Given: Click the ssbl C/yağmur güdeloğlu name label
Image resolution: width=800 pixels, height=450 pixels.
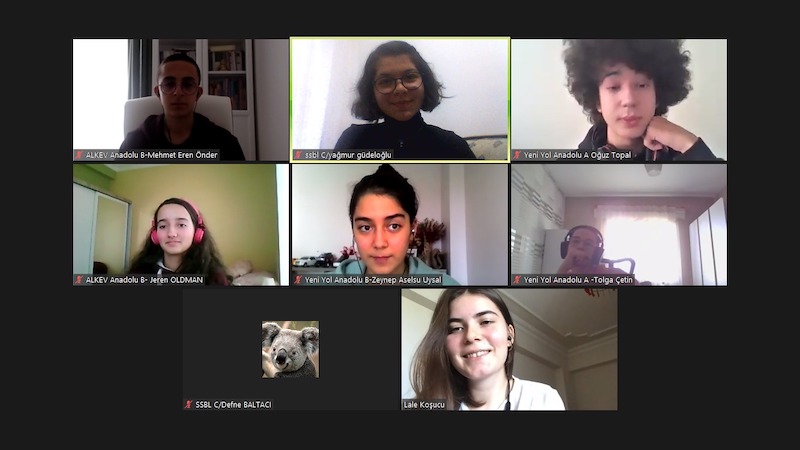Looking at the screenshot, I should 348,155.
